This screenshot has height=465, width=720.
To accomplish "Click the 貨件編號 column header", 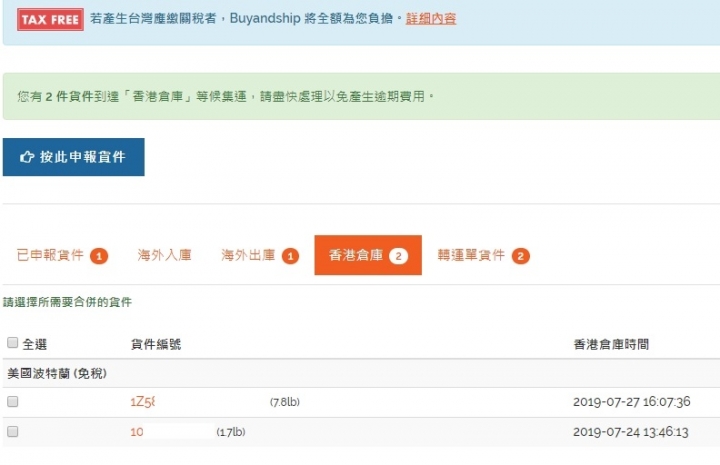I will pos(156,344).
